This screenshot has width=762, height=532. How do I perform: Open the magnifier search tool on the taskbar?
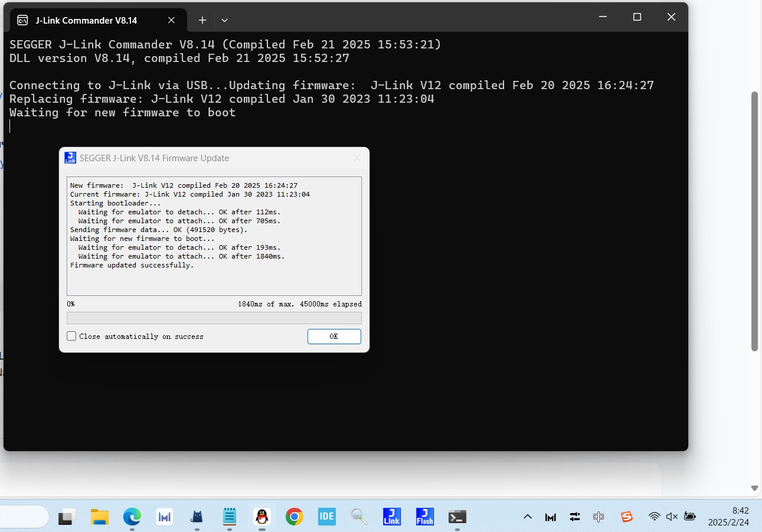359,517
